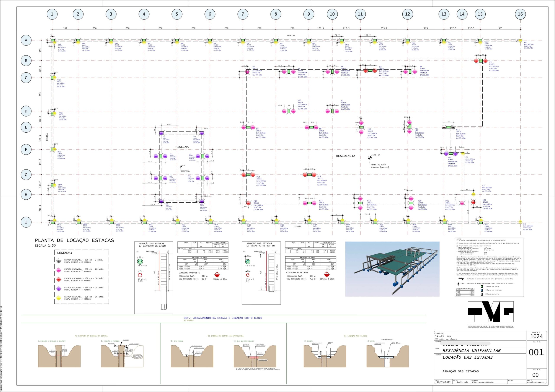This screenshot has width=555, height=392.
Task: Click grid axis bubble number 8
Action: 276,14
